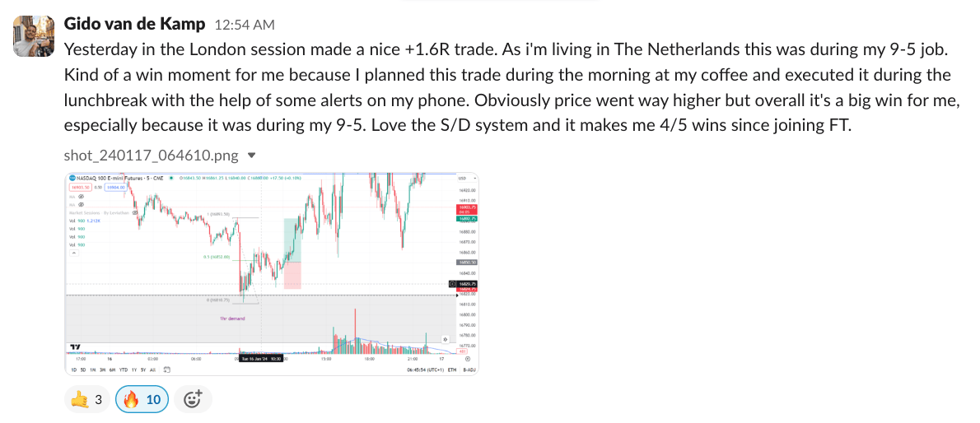The height and width of the screenshot is (423, 980).
Task: Click the chart settings icon near time axis
Action: click(x=468, y=359)
